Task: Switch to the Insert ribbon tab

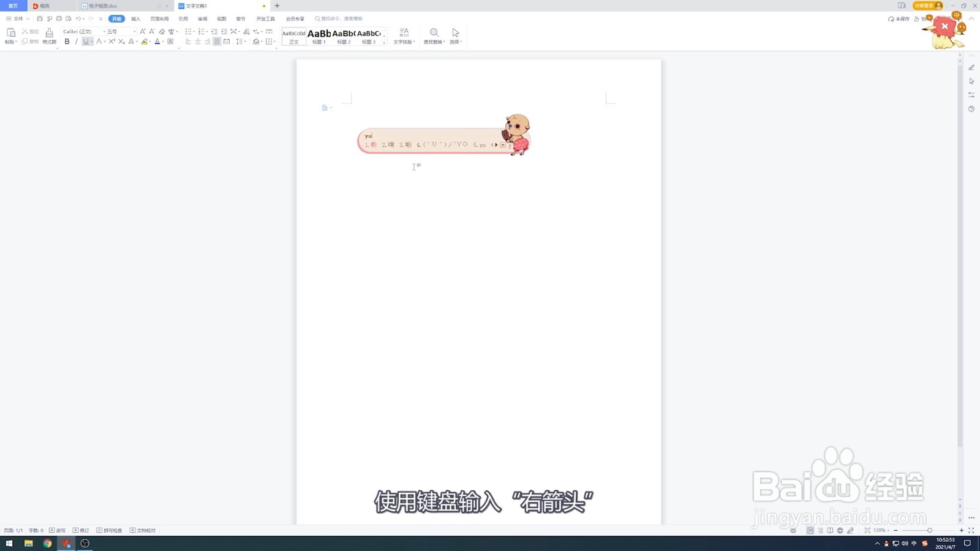Action: pos(136,19)
